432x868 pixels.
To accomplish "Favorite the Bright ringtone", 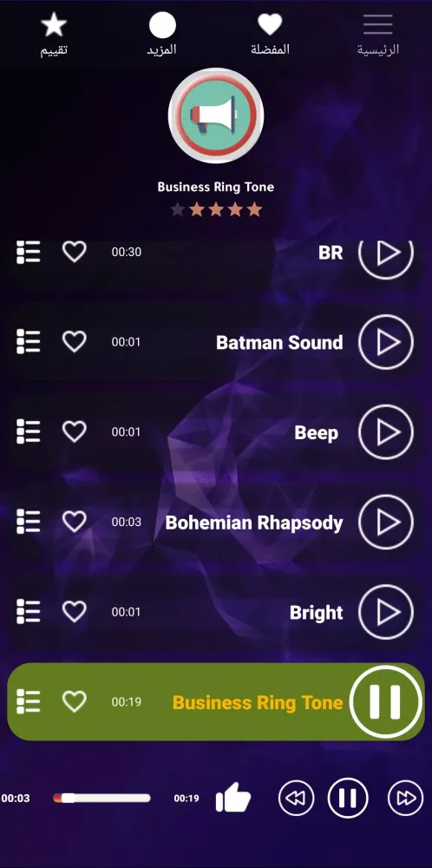I will coord(74,612).
